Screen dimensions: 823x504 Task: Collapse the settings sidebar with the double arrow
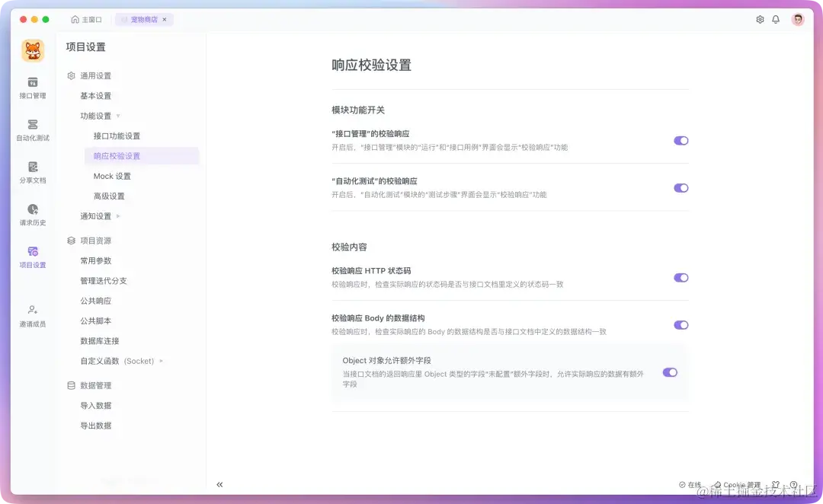[x=219, y=484]
